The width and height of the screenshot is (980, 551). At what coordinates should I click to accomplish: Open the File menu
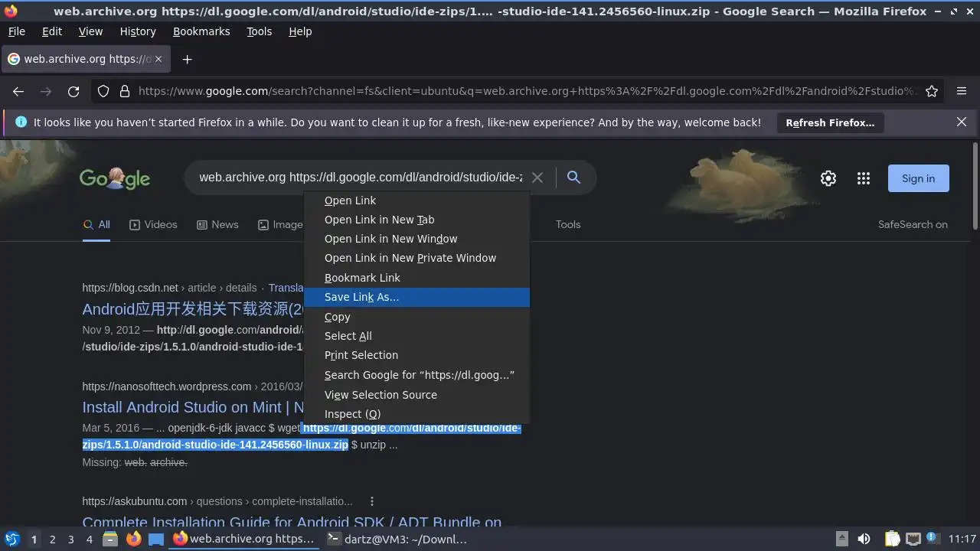tap(16, 31)
